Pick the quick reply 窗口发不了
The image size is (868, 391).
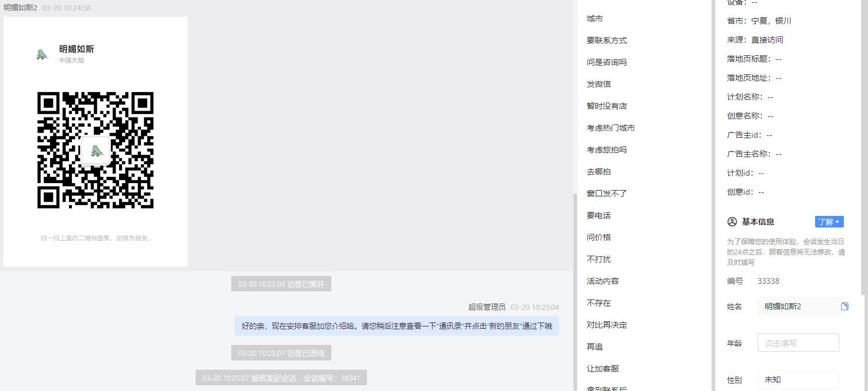click(607, 193)
